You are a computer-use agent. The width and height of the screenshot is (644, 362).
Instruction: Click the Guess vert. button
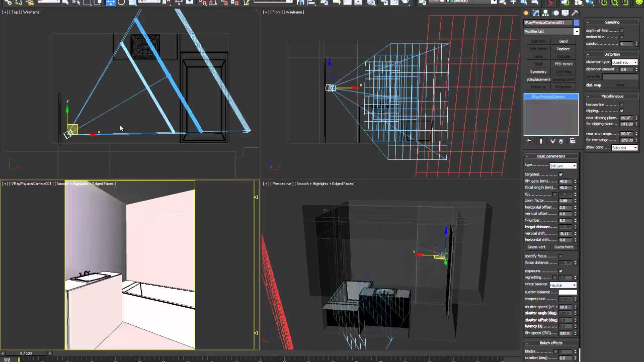537,247
